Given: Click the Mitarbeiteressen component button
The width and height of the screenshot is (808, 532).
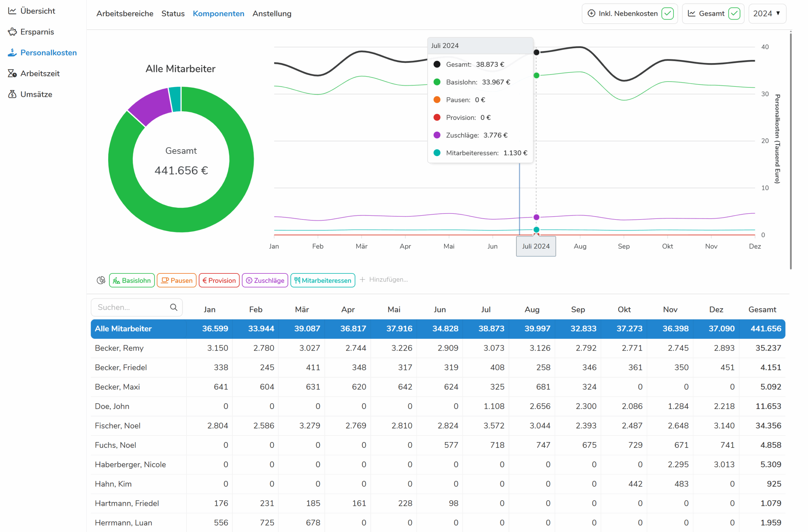Looking at the screenshot, I should (323, 280).
